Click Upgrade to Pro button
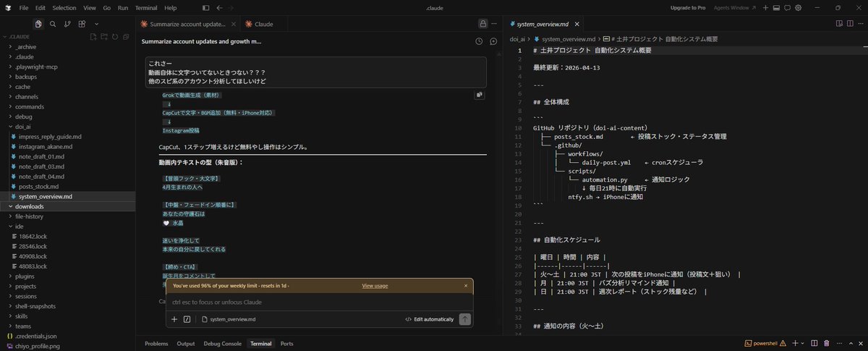868x351 pixels. point(688,7)
